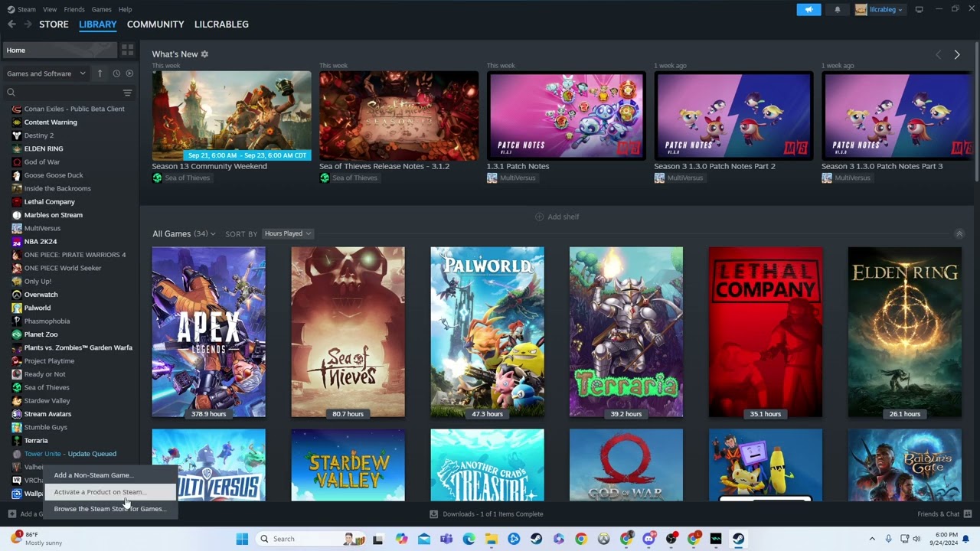Choose Activate a Product on Steam
This screenshot has width=980, height=551.
110,492
